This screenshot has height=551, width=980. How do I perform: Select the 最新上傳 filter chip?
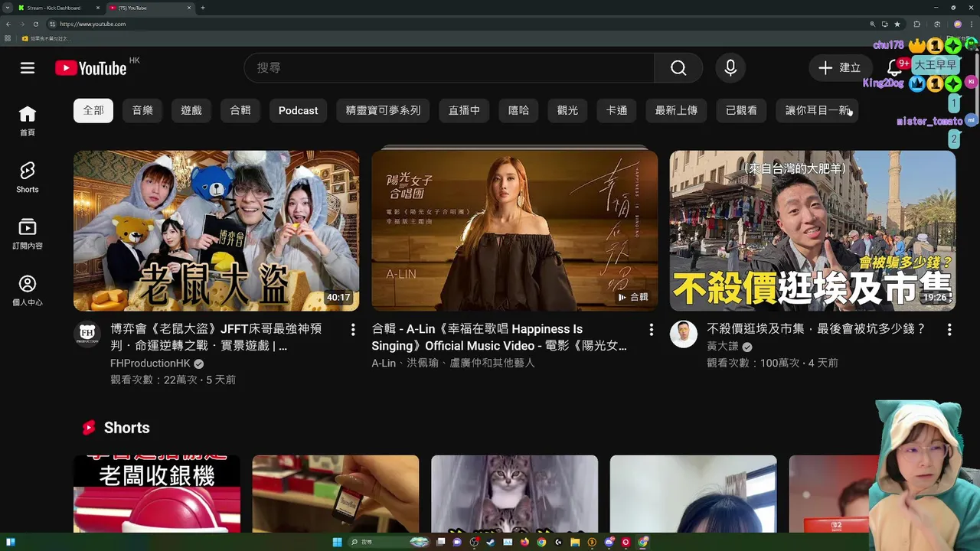[x=676, y=110]
